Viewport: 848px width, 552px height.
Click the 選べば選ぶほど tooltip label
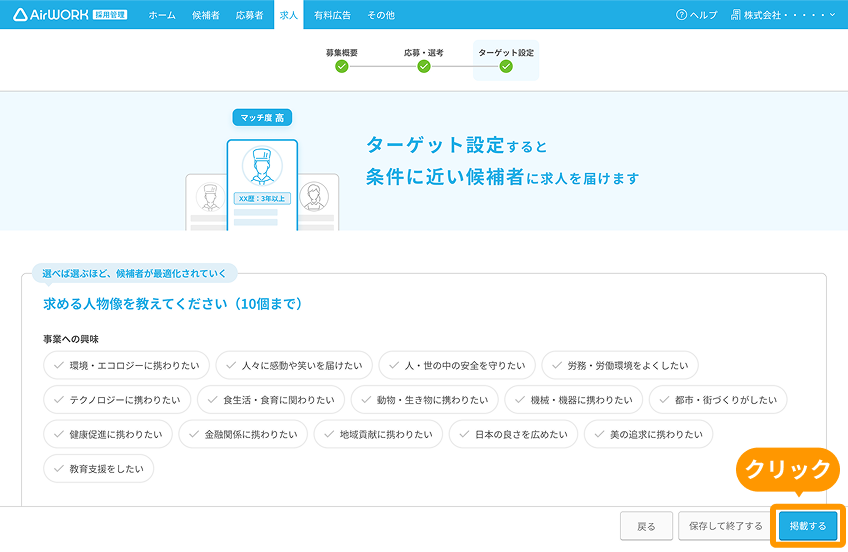click(x=134, y=274)
